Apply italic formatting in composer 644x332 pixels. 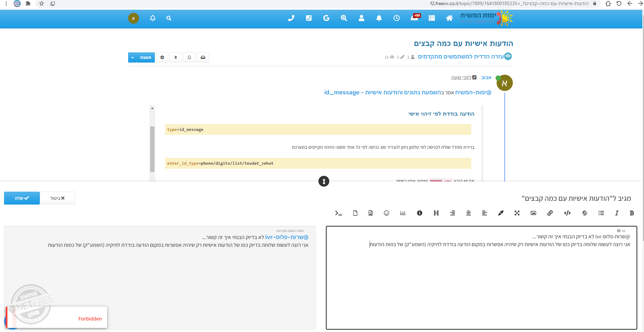[x=617, y=213]
